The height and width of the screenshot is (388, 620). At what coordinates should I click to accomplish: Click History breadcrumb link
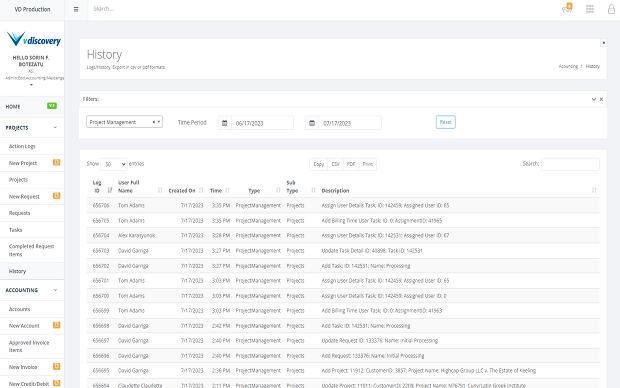pyautogui.click(x=592, y=66)
